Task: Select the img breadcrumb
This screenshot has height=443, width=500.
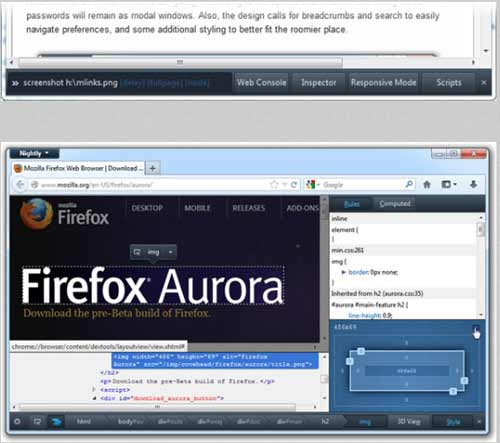Action: [365, 422]
